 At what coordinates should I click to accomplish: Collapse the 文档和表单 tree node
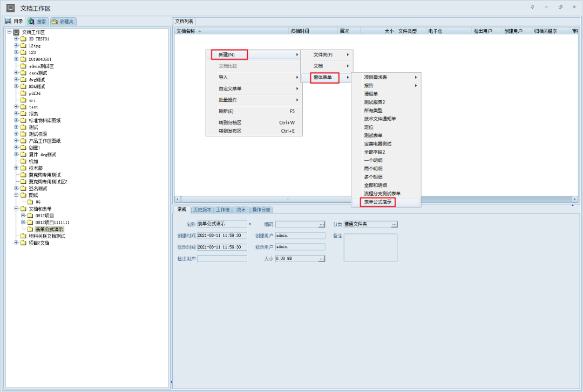pyautogui.click(x=16, y=209)
